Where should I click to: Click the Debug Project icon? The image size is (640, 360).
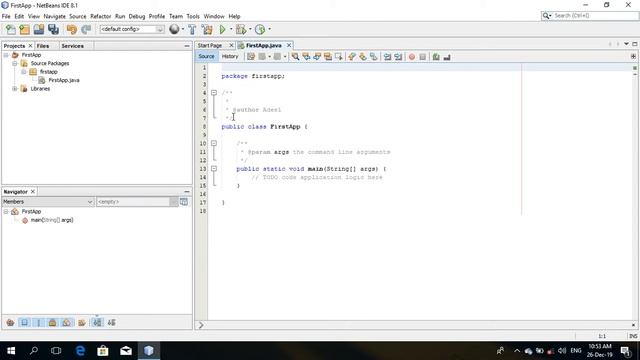coord(241,29)
